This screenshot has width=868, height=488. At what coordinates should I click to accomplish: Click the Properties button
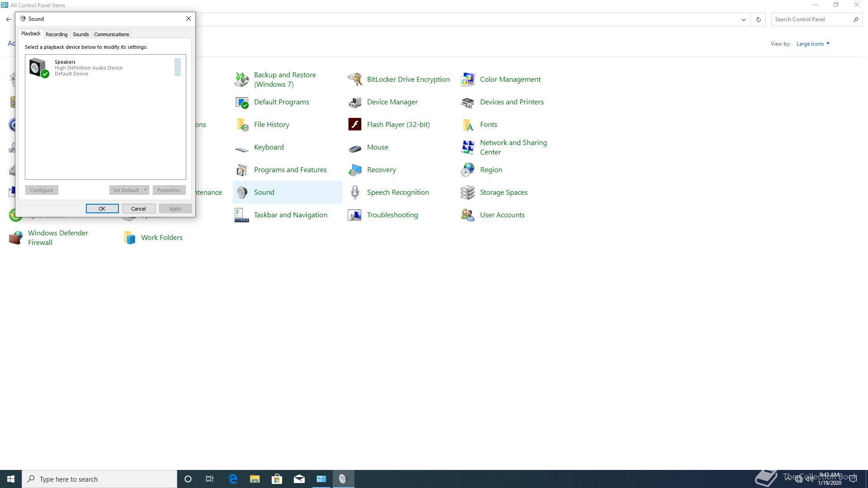169,190
